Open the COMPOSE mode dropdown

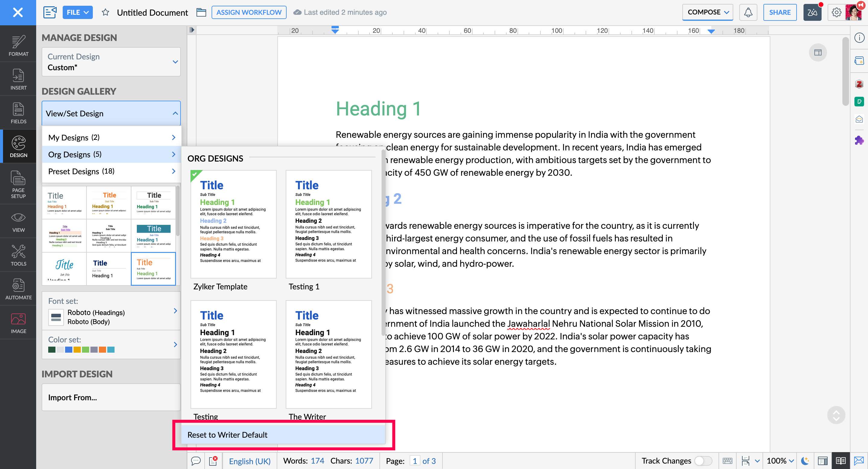(708, 12)
